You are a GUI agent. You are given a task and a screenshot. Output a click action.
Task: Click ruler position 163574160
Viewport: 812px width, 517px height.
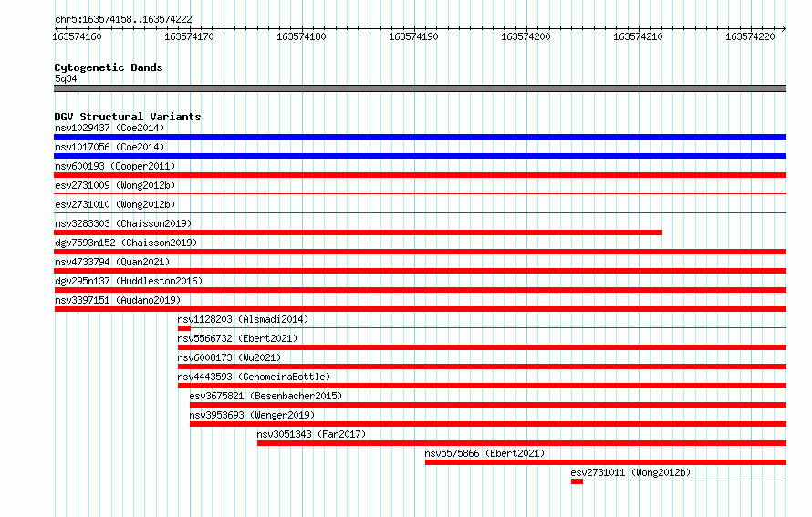click(78, 36)
